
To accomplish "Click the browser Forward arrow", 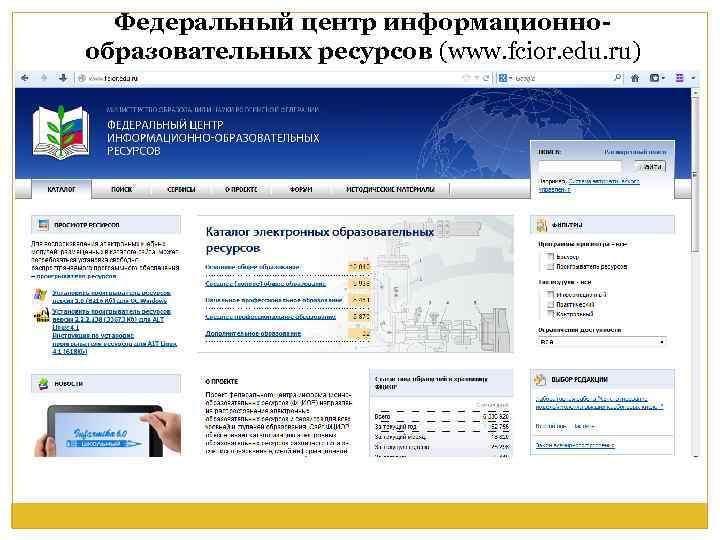I will pos(44,78).
